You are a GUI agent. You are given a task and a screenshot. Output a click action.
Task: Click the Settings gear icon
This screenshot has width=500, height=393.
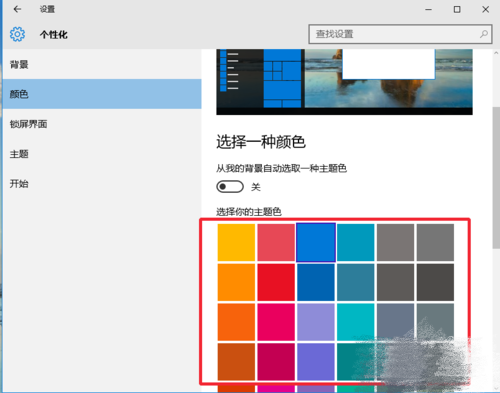(17, 34)
